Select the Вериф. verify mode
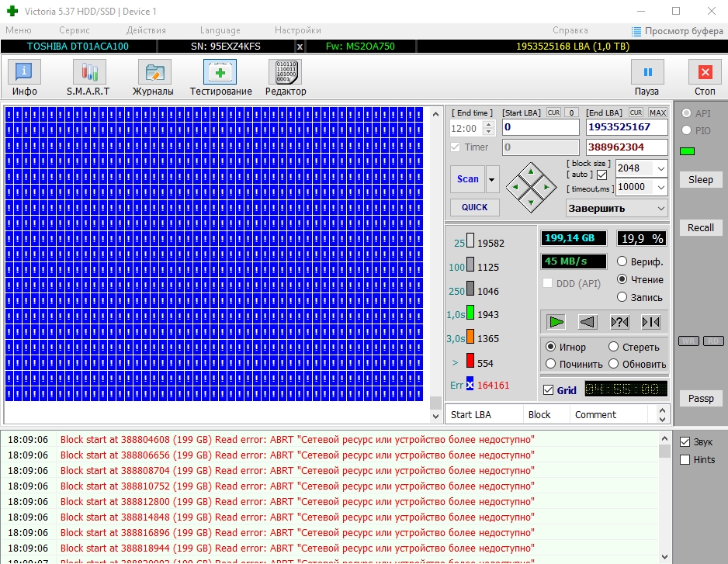The image size is (728, 564). point(622,261)
